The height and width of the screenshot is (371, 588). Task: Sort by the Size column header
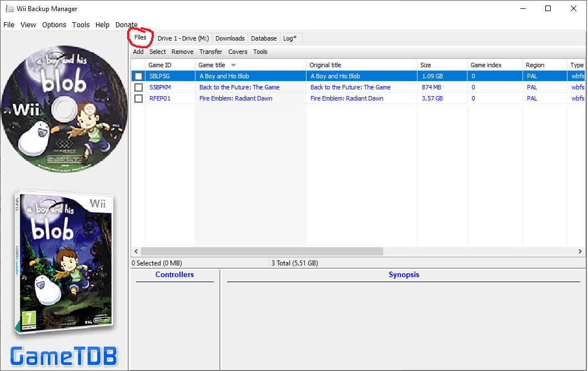coord(442,65)
